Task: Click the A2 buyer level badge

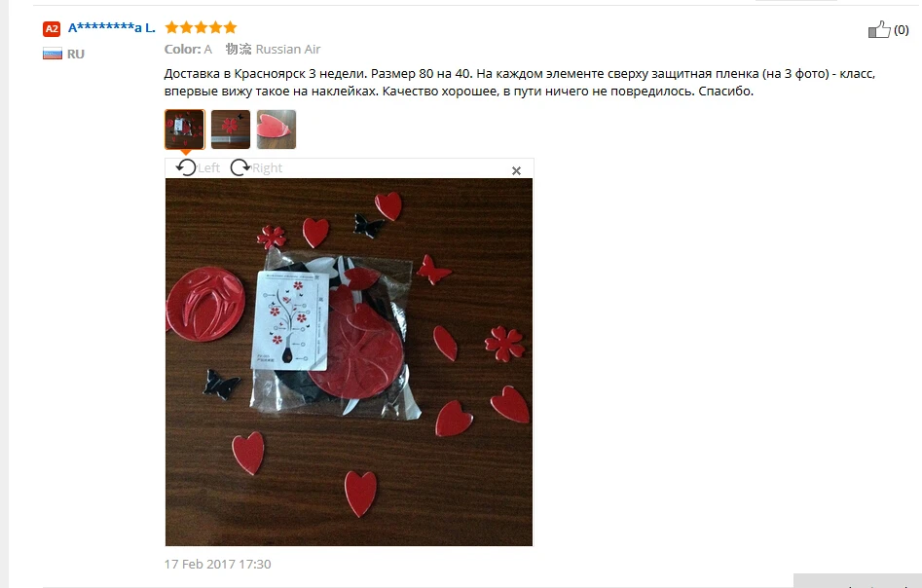Action: [52, 29]
